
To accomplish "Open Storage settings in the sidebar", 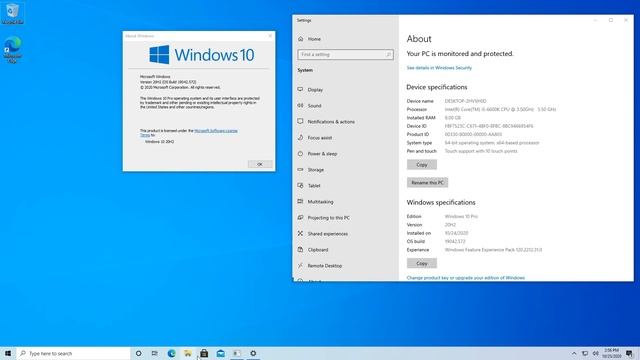I will point(316,170).
